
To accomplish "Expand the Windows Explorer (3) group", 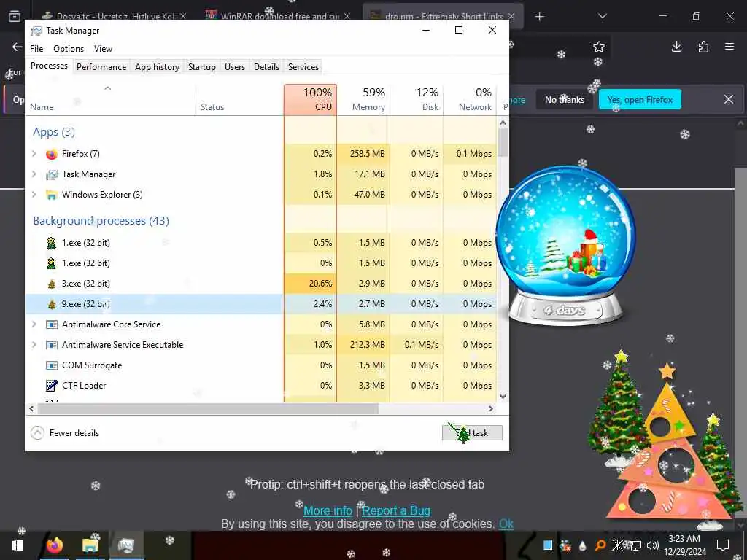I will coord(34,194).
